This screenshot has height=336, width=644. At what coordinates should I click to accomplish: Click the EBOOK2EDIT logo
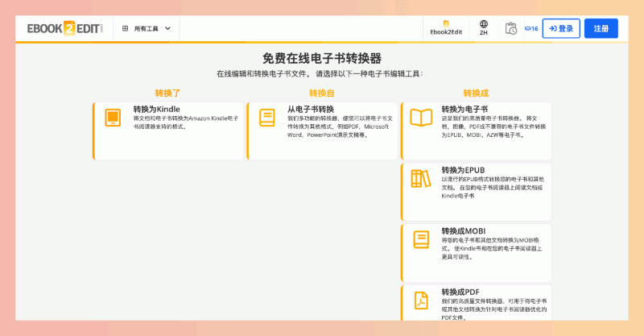65,28
